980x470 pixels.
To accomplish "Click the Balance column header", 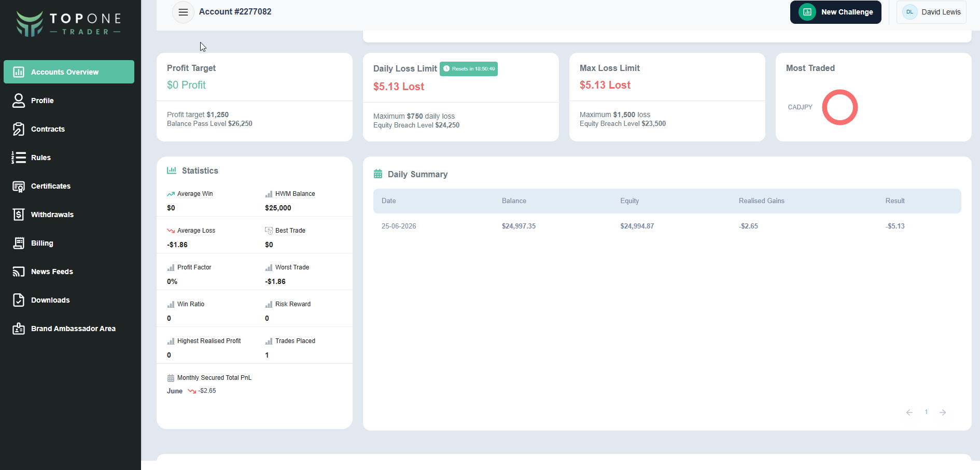I will (x=514, y=201).
